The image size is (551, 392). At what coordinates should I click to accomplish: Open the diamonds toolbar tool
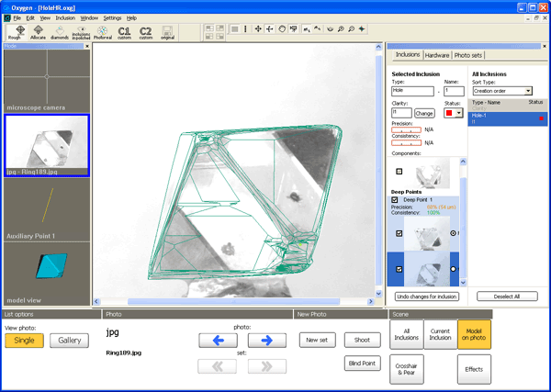(62, 31)
